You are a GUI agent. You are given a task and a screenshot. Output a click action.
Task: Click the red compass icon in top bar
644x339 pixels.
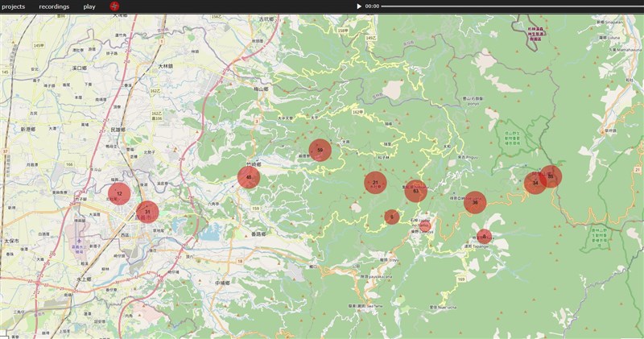tap(114, 6)
